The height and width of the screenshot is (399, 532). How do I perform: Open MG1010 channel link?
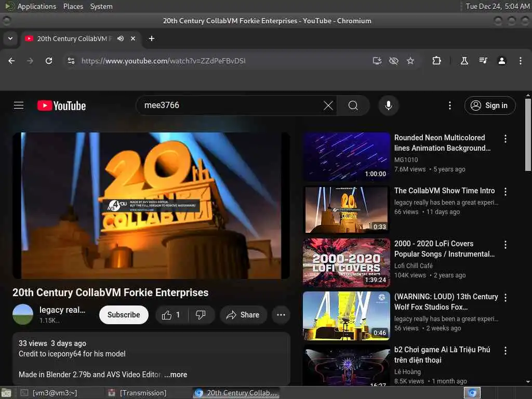406,160
